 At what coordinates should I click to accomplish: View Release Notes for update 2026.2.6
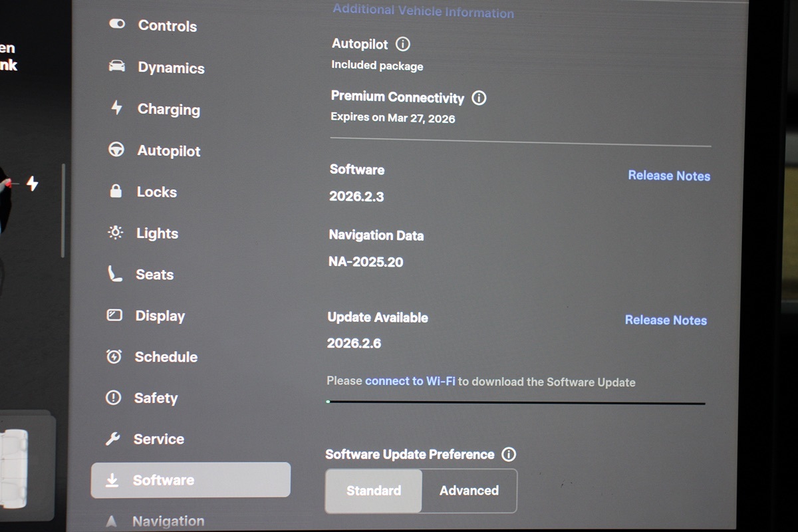666,321
